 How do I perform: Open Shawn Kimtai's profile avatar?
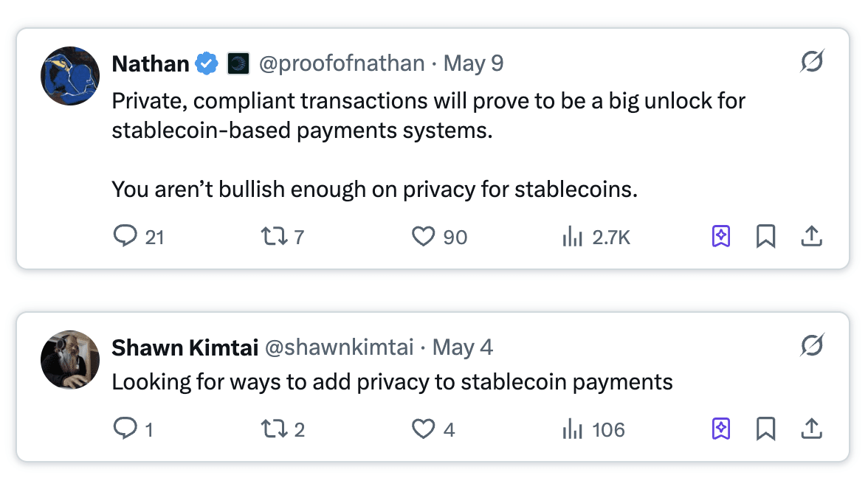point(70,359)
